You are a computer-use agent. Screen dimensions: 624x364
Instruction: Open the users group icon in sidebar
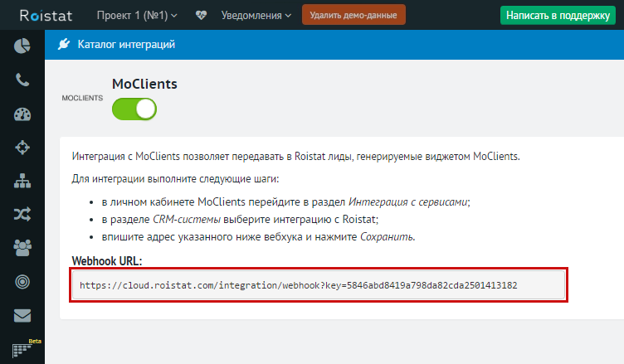pyautogui.click(x=22, y=248)
